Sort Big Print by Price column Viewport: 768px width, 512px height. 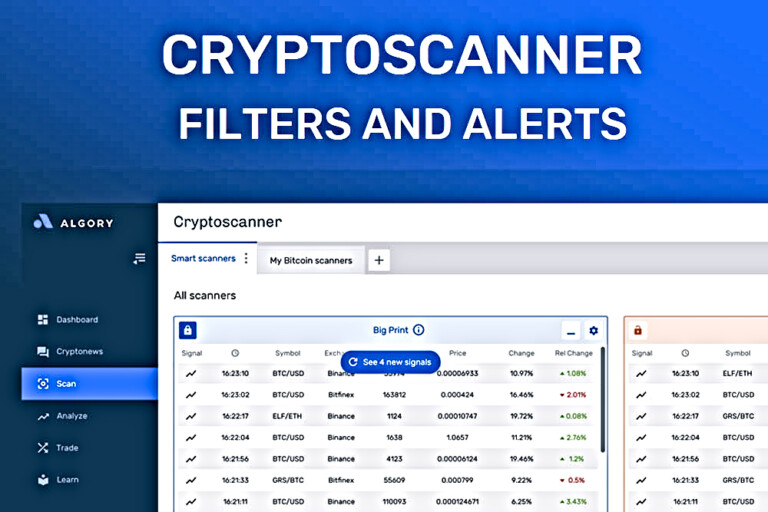[457, 353]
